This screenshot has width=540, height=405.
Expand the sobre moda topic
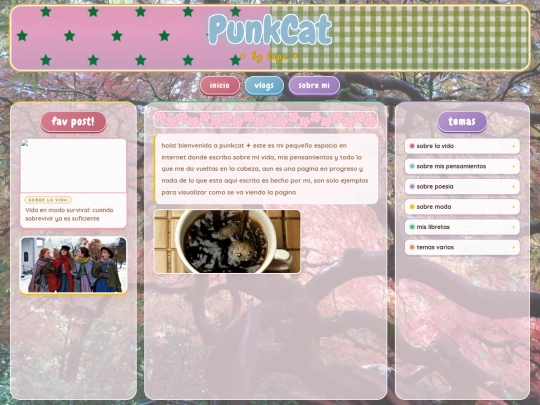[462, 207]
